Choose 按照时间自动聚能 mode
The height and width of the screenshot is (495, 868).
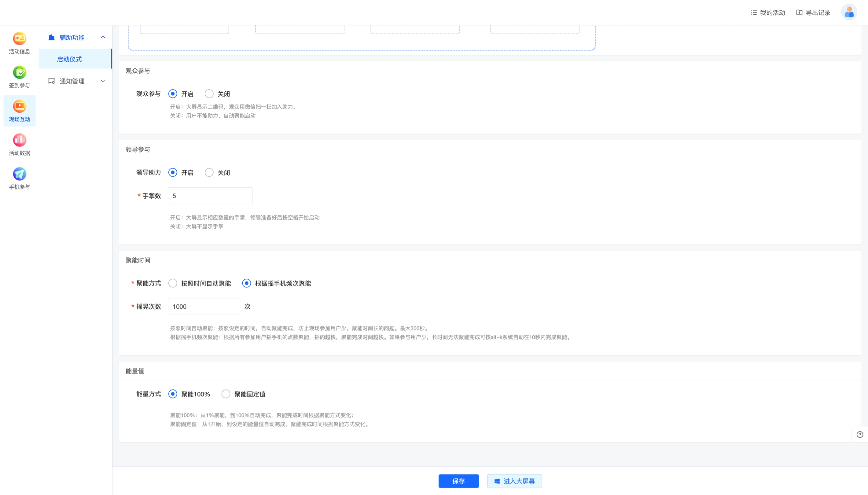pos(173,283)
